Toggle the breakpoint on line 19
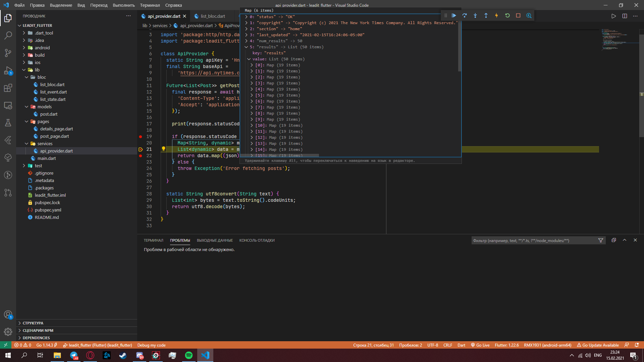 click(x=141, y=136)
